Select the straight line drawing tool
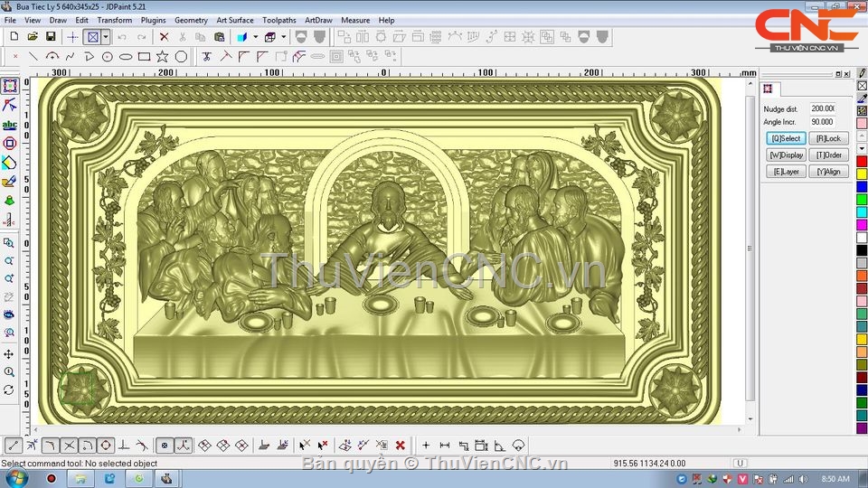Image resolution: width=868 pixels, height=488 pixels. click(33, 56)
